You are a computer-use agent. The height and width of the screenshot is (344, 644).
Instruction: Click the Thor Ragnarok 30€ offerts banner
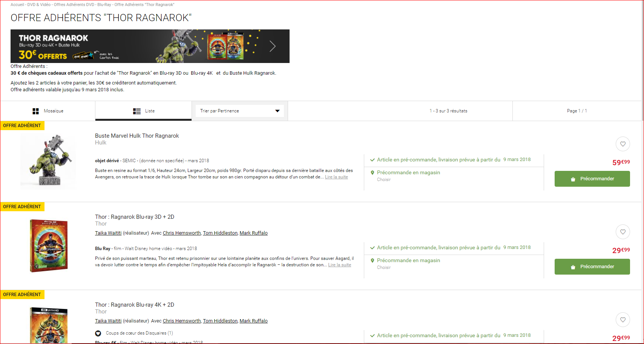click(x=150, y=46)
